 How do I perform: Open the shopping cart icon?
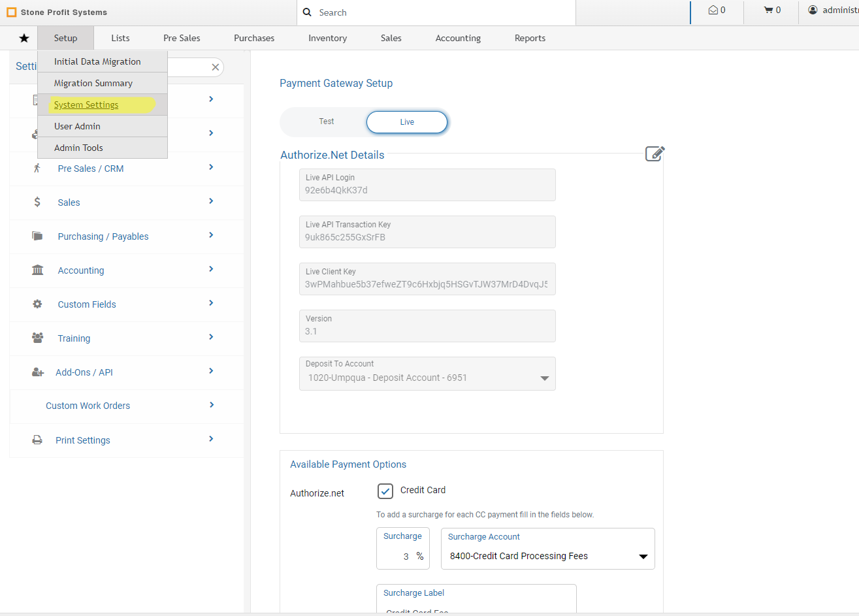[768, 10]
